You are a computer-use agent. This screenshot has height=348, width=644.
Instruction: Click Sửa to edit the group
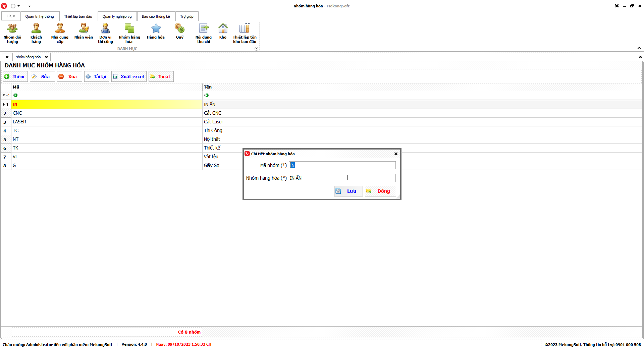click(42, 76)
